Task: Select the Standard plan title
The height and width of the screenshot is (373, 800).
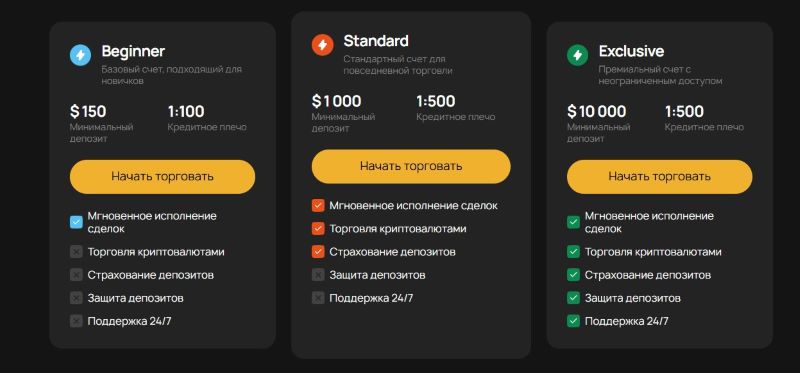Action: click(x=376, y=40)
